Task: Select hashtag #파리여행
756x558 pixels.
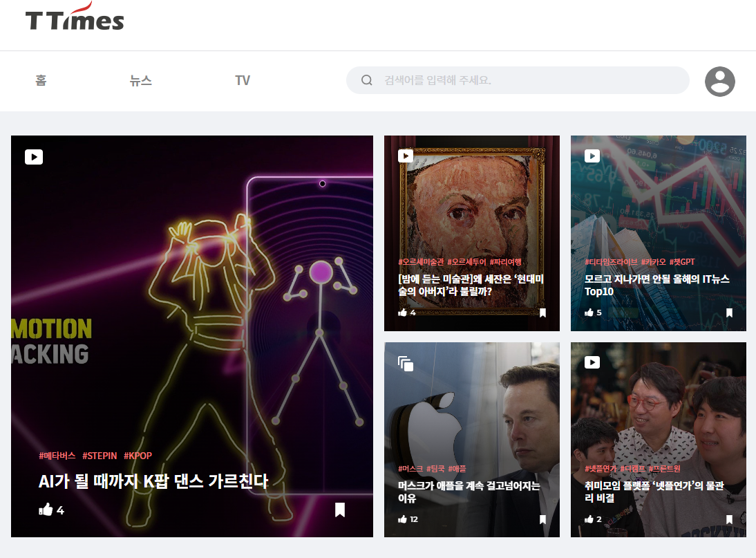Action: pyautogui.click(x=506, y=262)
